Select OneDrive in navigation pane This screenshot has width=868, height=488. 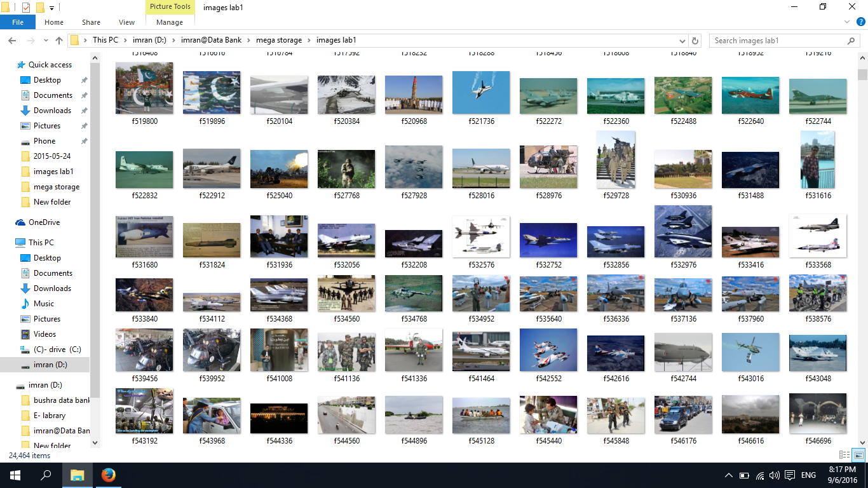point(44,222)
